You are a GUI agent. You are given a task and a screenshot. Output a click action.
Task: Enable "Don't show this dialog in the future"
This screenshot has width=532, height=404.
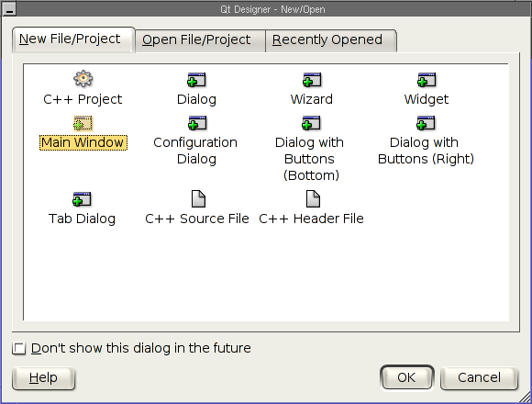tap(19, 348)
